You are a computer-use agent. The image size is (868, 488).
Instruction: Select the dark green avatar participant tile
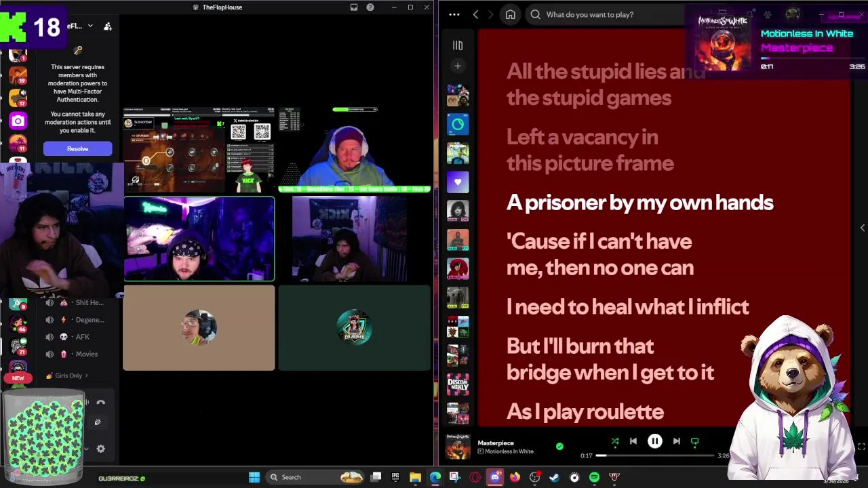(x=354, y=328)
